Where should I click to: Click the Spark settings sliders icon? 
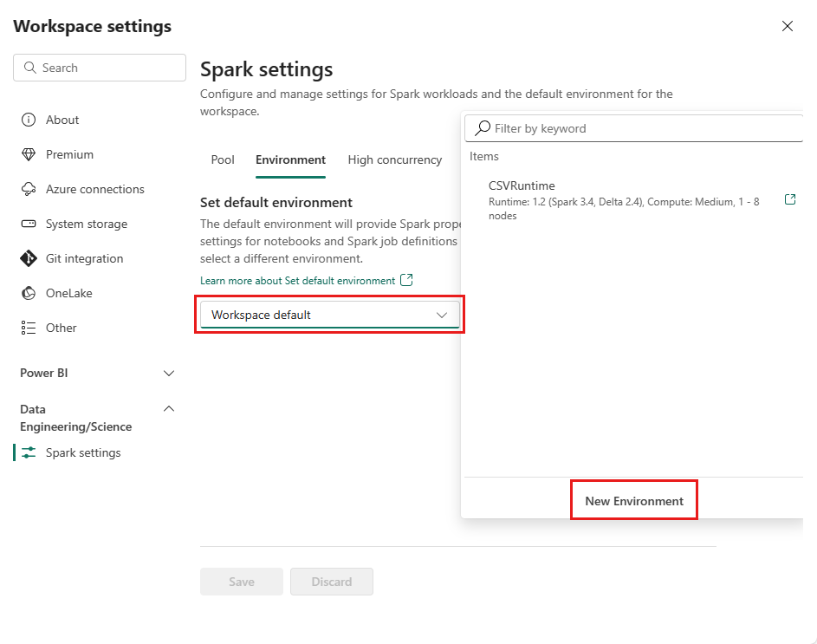pos(29,452)
